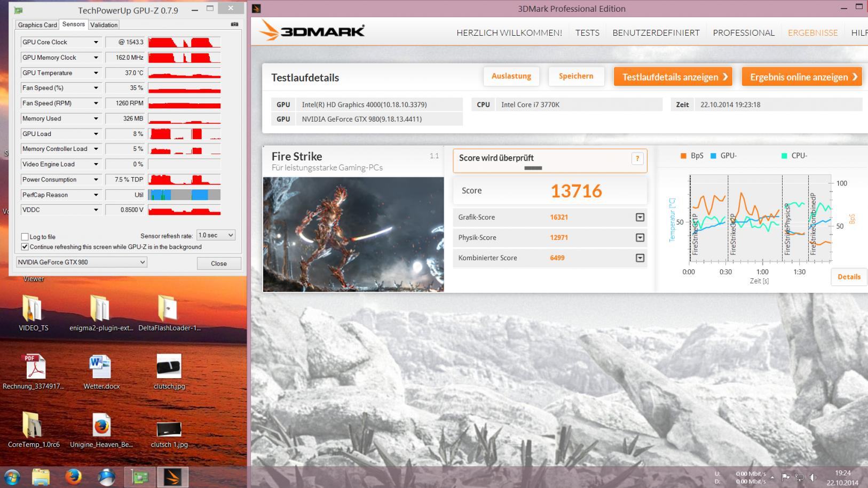The width and height of the screenshot is (868, 488).
Task: Open the Fan Speed (RPM) sensor dropdown
Action: tap(96, 103)
